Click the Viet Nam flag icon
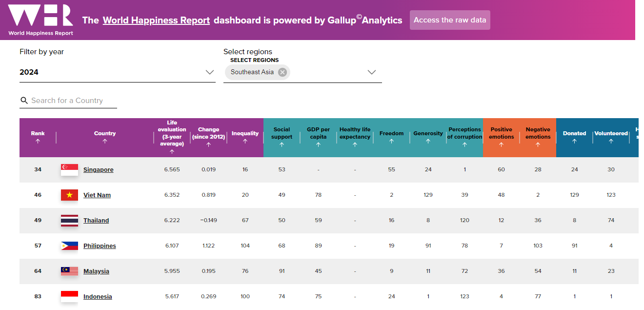Viewport: 644px width, 310px height. 69,195
